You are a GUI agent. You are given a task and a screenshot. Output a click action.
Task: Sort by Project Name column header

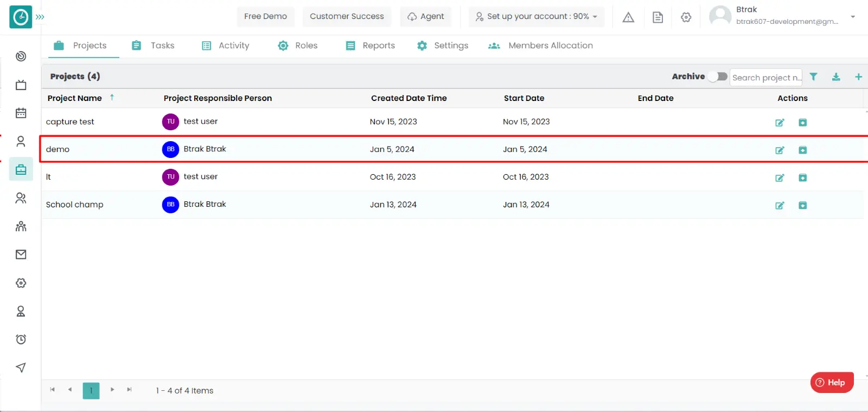(x=75, y=98)
